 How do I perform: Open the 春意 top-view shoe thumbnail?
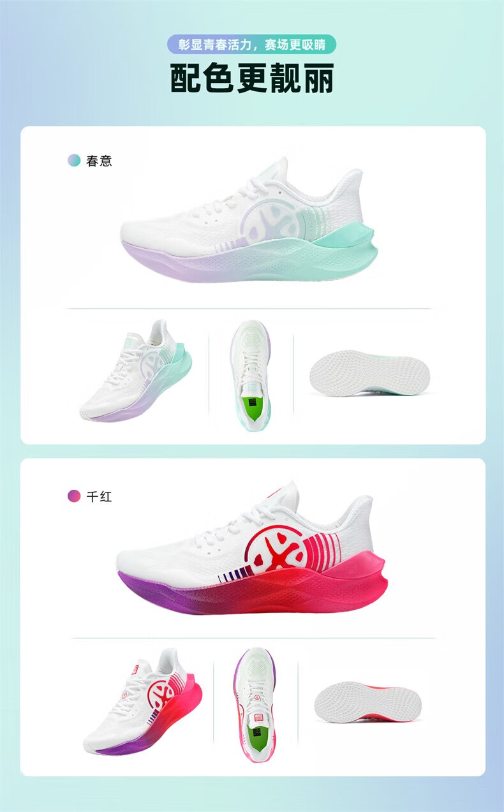coord(249,376)
